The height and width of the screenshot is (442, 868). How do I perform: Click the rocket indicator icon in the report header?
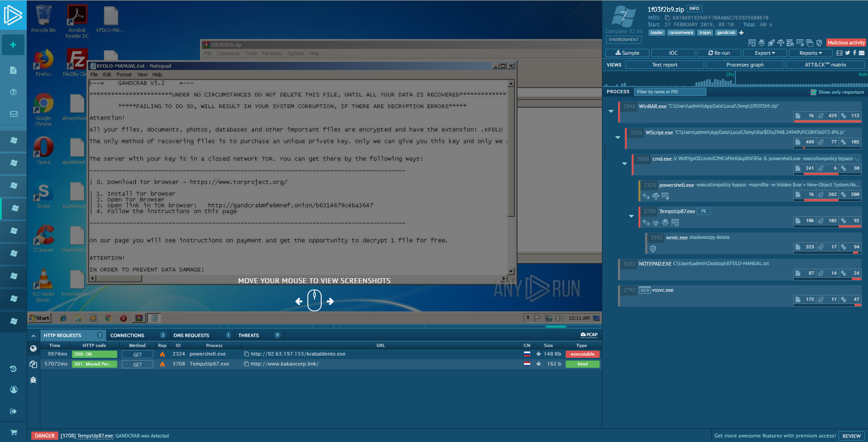(771, 43)
